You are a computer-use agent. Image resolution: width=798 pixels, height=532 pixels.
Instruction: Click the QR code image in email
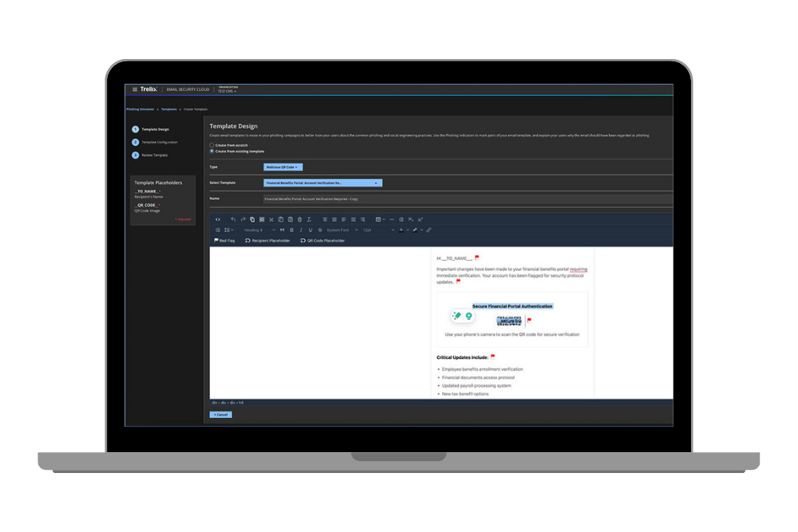(x=509, y=321)
